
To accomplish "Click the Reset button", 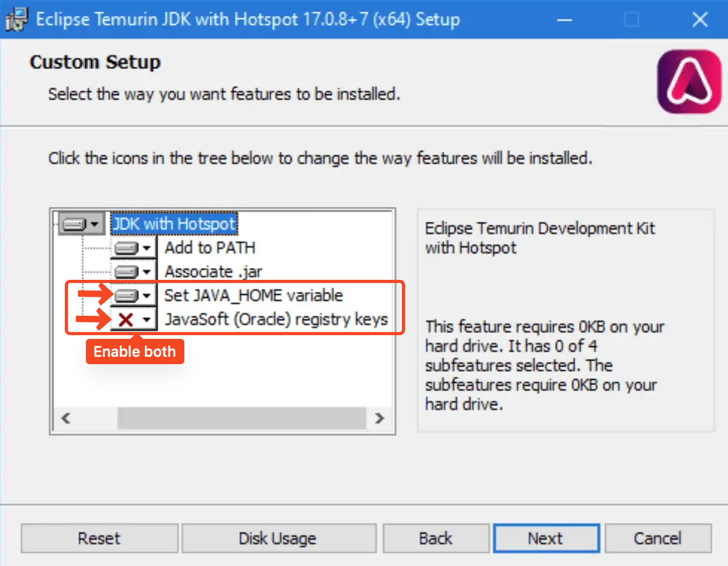I will (x=100, y=538).
